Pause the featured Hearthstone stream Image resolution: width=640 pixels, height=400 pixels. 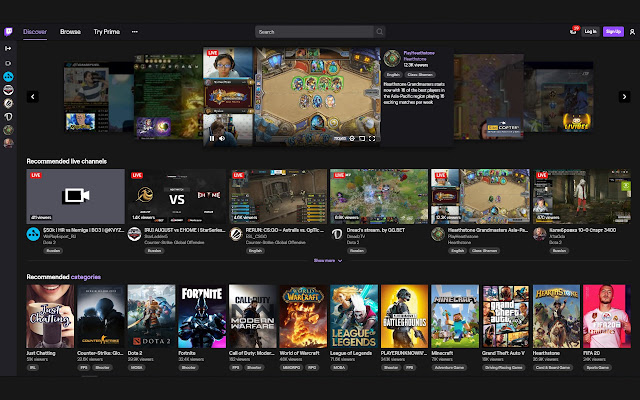click(212, 138)
